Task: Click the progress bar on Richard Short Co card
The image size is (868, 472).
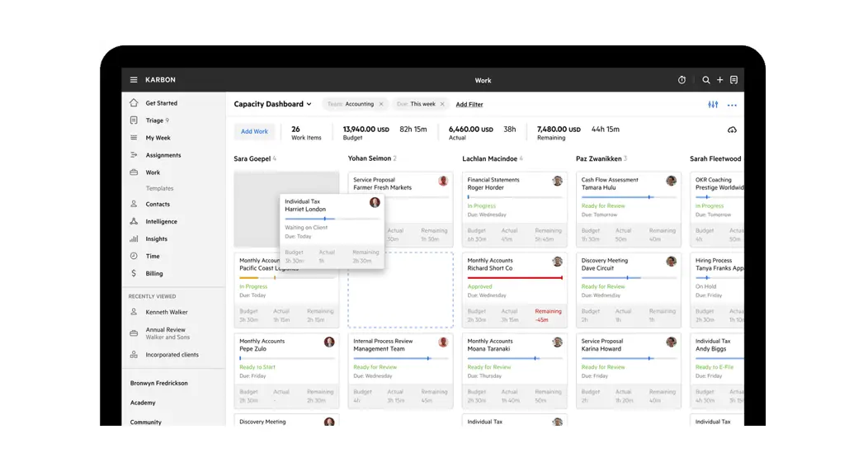Action: (515, 278)
